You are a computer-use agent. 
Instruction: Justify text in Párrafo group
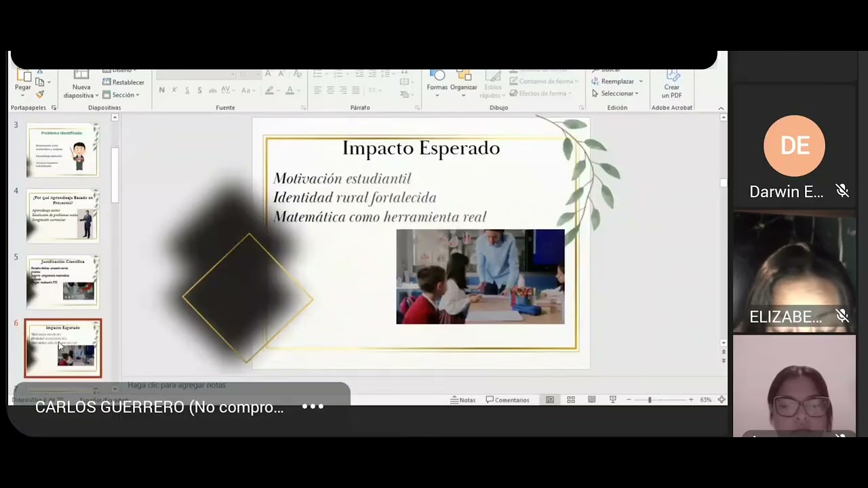[356, 90]
